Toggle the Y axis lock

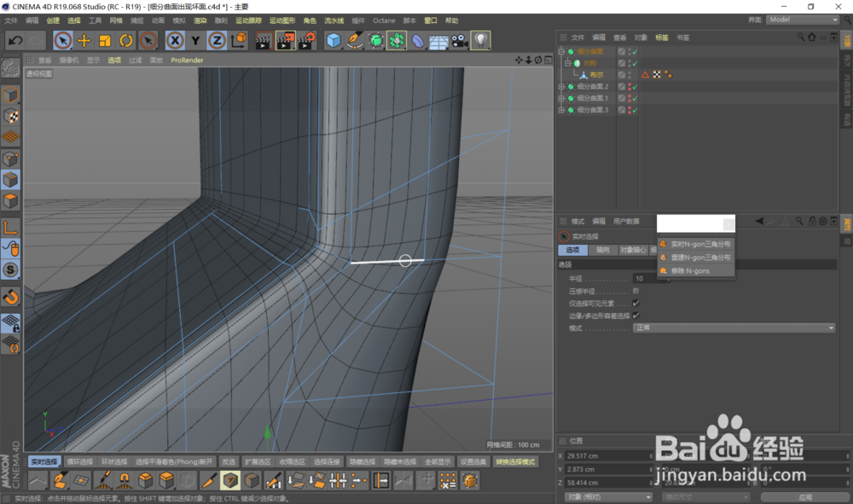(x=196, y=41)
